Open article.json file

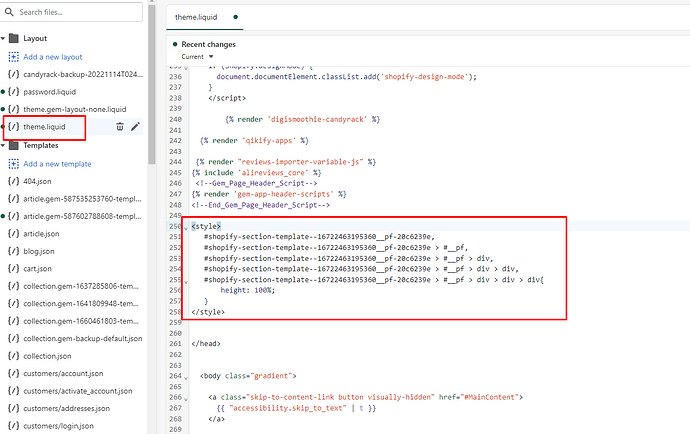pyautogui.click(x=41, y=234)
